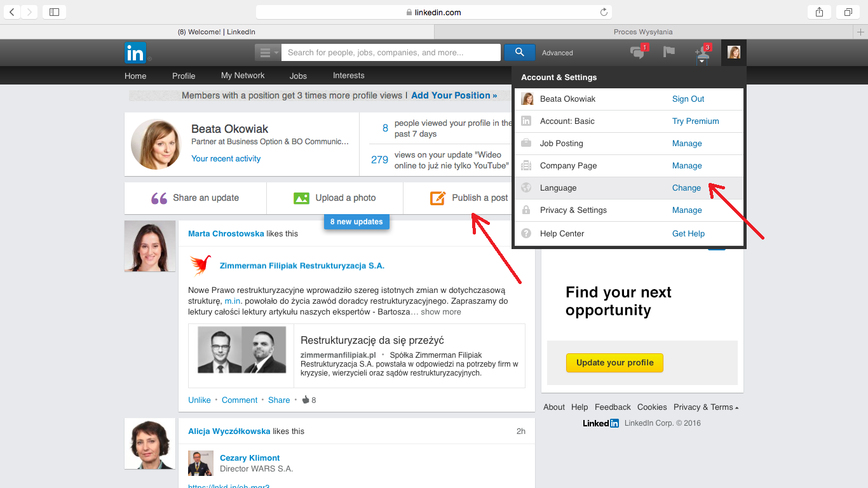Viewport: 868px width, 488px height.
Task: Click Share an update quote icon
Action: (x=159, y=198)
